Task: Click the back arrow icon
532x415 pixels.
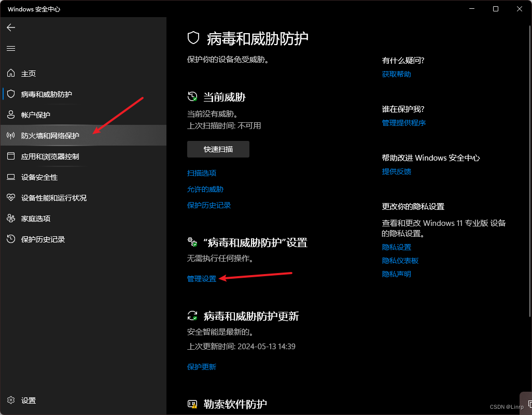Action: click(11, 27)
